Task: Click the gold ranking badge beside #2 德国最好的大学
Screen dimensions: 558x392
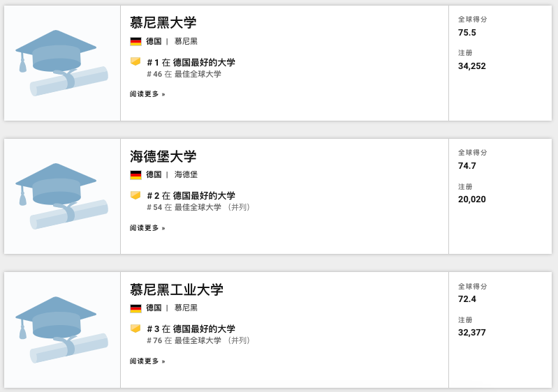Action: click(x=135, y=195)
